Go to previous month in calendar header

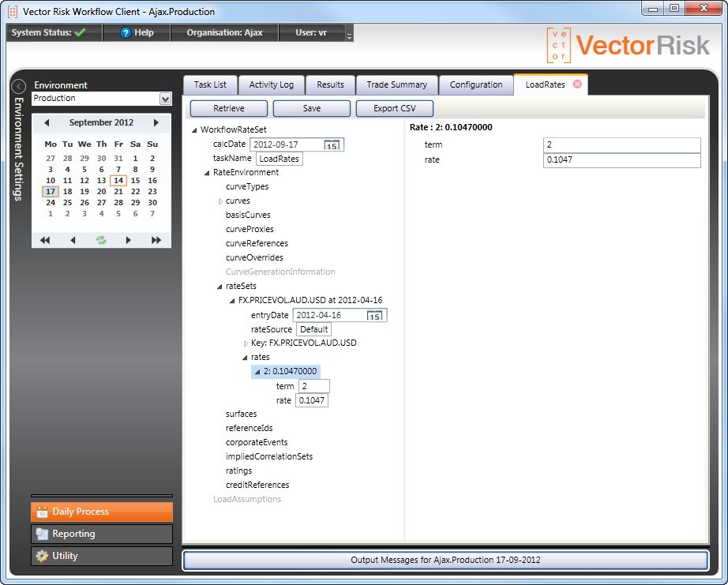coord(47,122)
